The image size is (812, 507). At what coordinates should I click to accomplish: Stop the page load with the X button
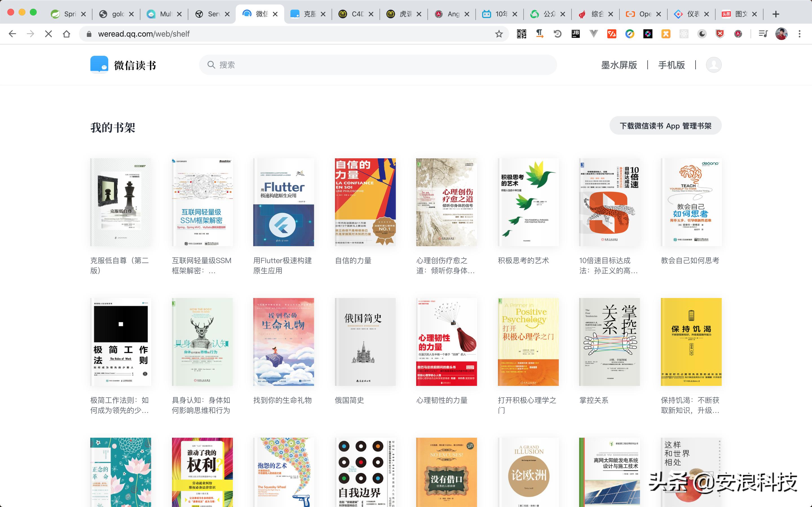[x=48, y=34]
